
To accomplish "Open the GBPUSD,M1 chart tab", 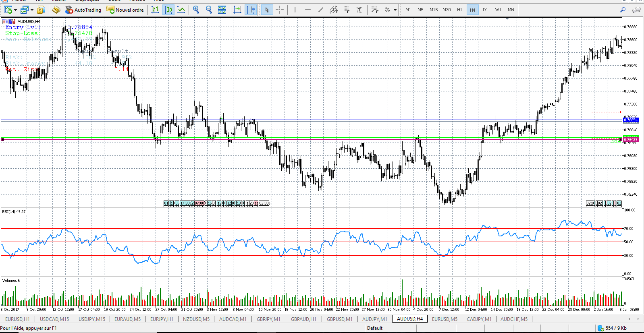I will click(340, 319).
